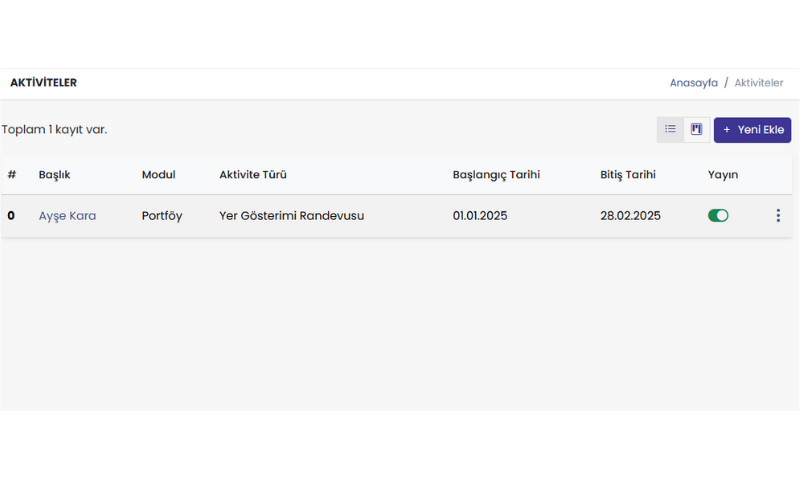Click the Yeni Ekle button
Viewport: 800px width, 500px height.
pos(752,130)
